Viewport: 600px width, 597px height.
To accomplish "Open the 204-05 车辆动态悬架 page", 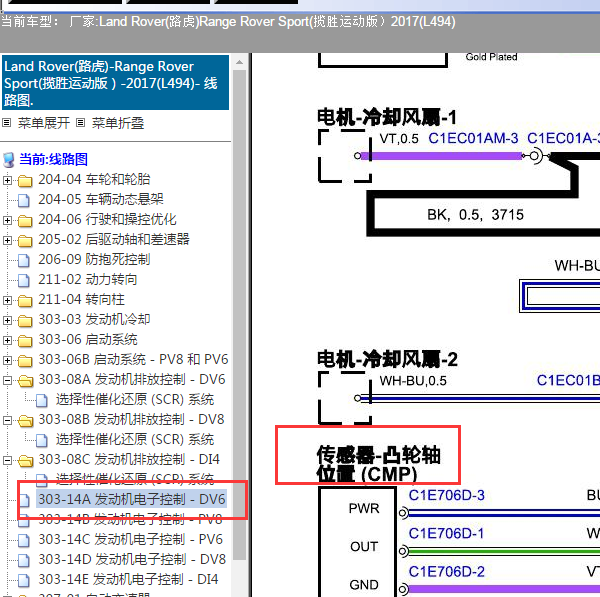I will click(x=101, y=199).
